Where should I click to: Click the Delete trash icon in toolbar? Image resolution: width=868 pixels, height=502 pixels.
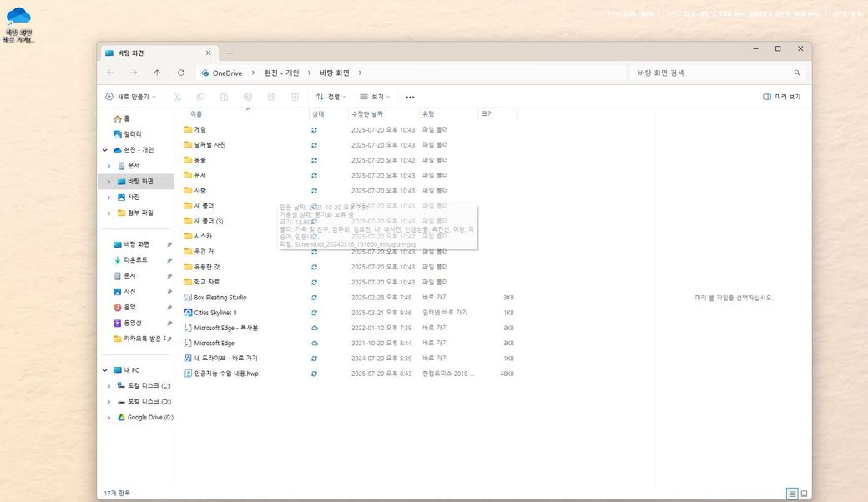tap(295, 97)
